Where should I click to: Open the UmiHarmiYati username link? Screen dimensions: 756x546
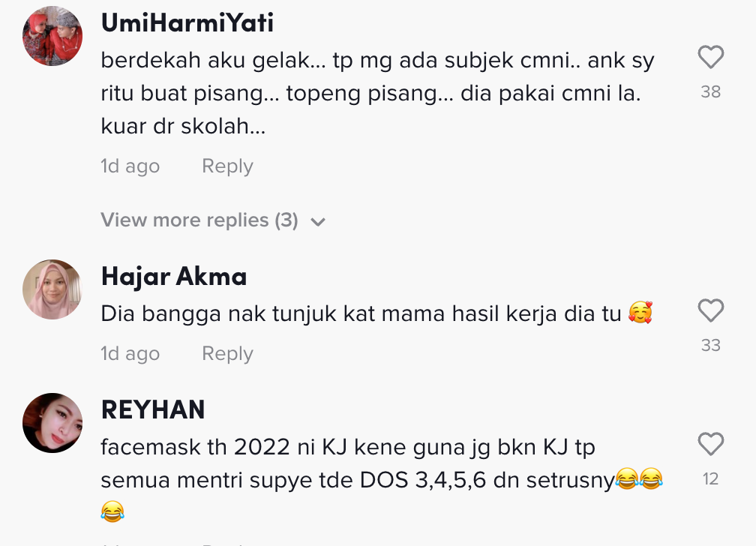(x=187, y=22)
